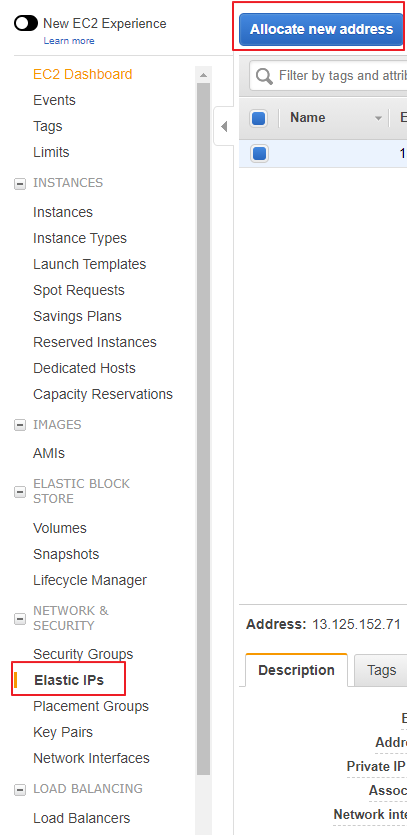Collapse the ELASTIC BLOCK STORE section
This screenshot has height=835, width=407.
pyautogui.click(x=20, y=492)
